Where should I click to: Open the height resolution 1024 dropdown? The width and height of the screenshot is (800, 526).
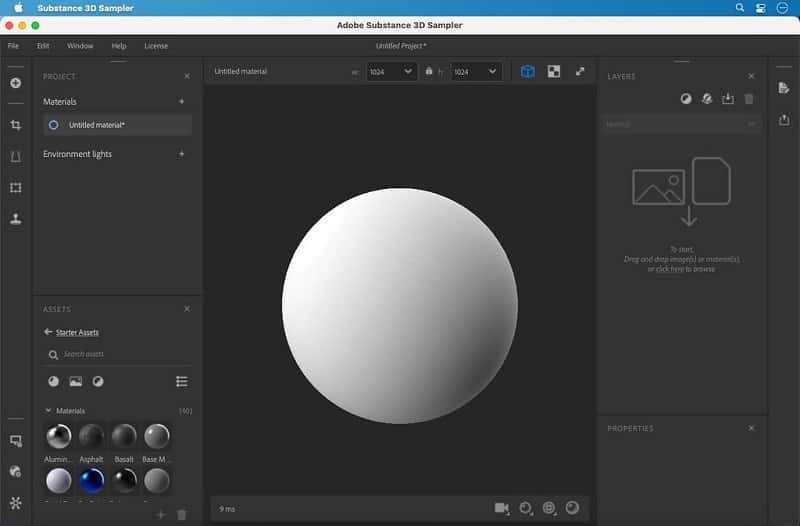tap(476, 71)
